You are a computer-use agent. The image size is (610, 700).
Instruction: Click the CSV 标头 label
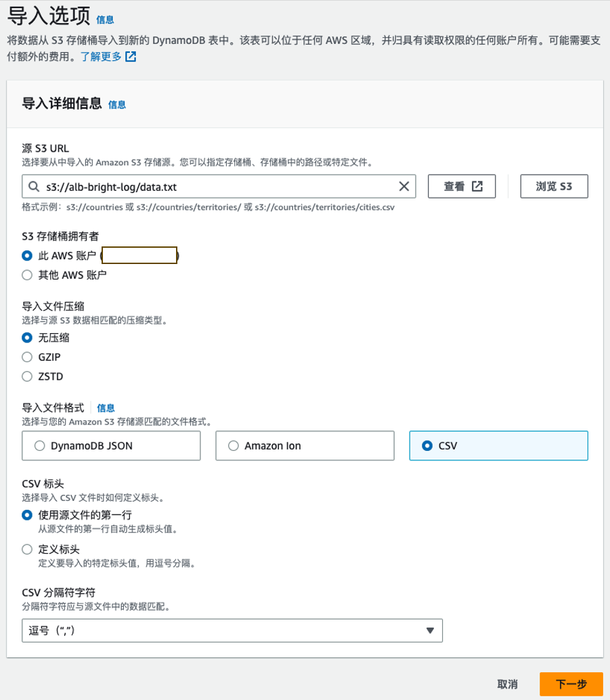[43, 483]
